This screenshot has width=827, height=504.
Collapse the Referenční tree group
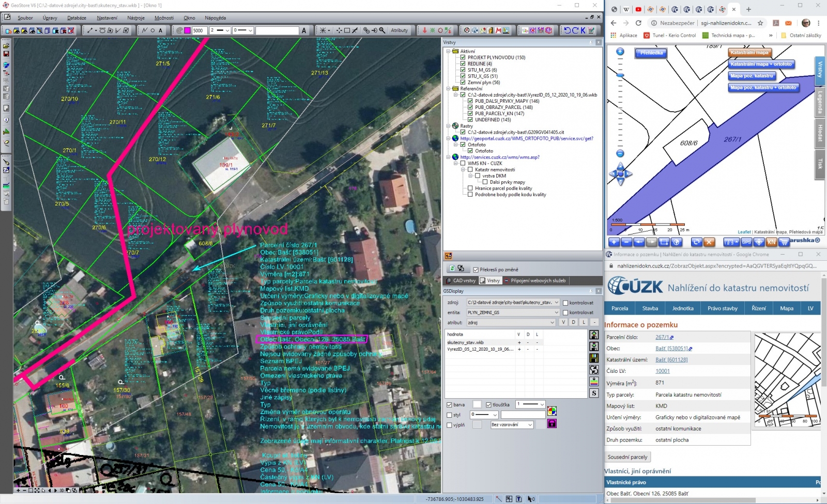pyautogui.click(x=448, y=89)
